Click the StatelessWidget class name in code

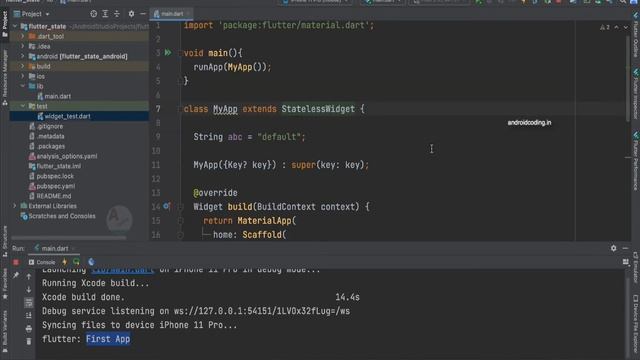pyautogui.click(x=318, y=109)
